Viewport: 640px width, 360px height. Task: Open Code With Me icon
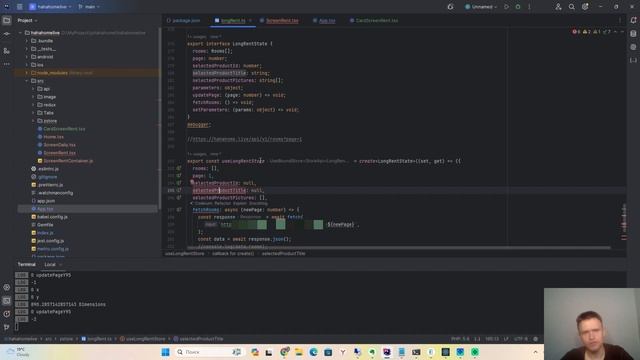tap(558, 7)
